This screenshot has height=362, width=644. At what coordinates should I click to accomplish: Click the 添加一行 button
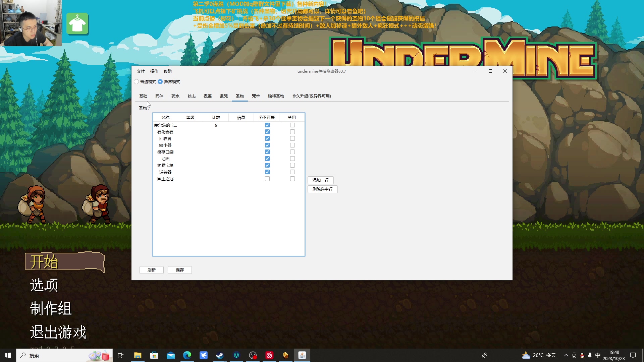coord(321,180)
